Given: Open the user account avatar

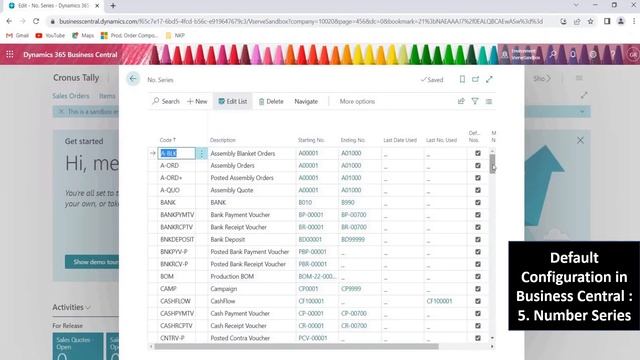Looking at the screenshot, I should click(x=633, y=54).
